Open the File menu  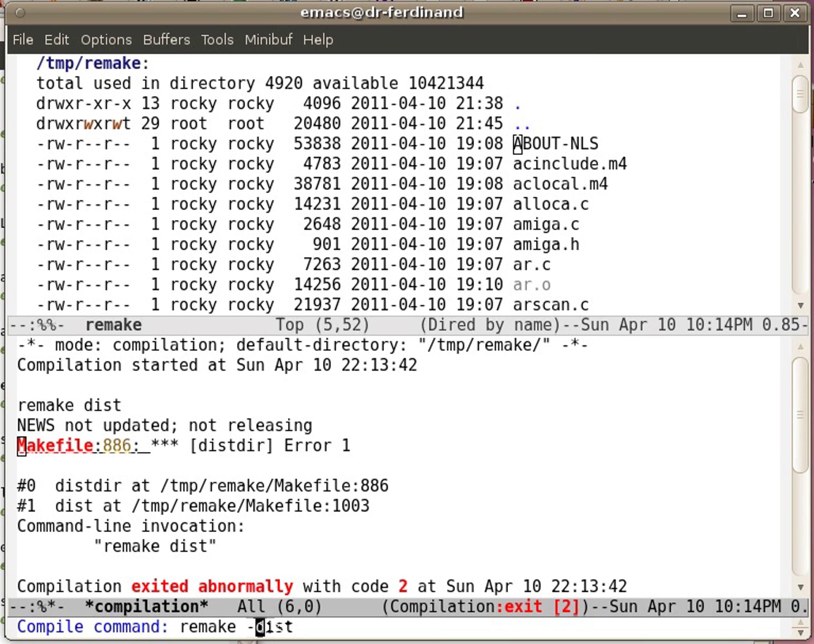pyautogui.click(x=23, y=40)
